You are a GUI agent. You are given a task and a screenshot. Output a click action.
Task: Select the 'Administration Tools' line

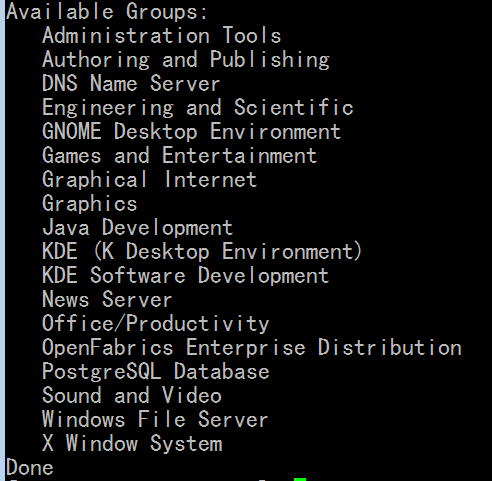coord(162,35)
